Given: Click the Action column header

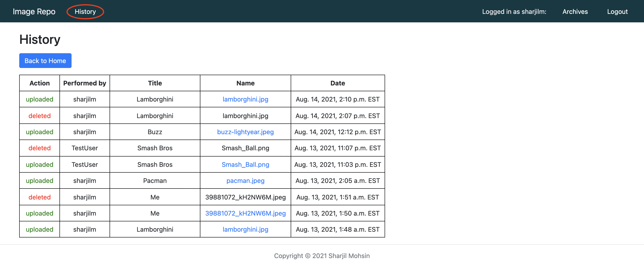Looking at the screenshot, I should (x=40, y=83).
